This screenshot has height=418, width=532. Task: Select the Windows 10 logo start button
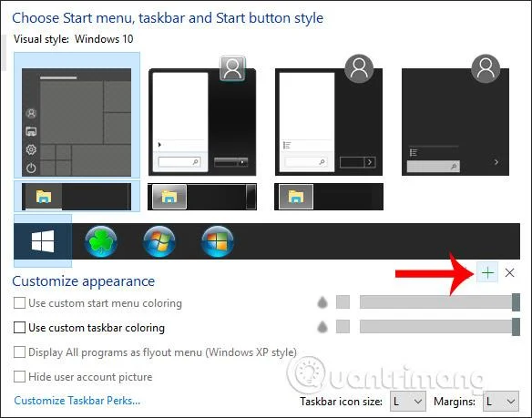click(x=43, y=241)
